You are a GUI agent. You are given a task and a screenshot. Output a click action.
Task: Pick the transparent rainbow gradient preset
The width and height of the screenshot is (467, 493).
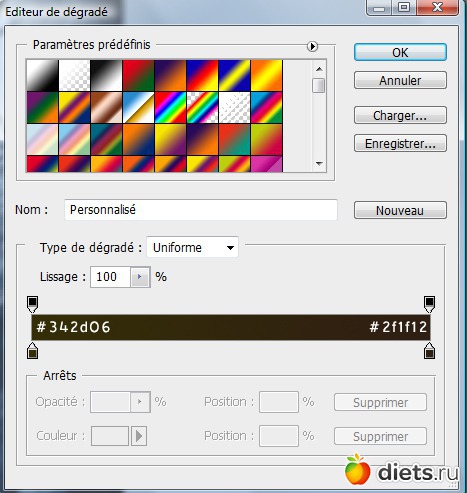[202, 108]
